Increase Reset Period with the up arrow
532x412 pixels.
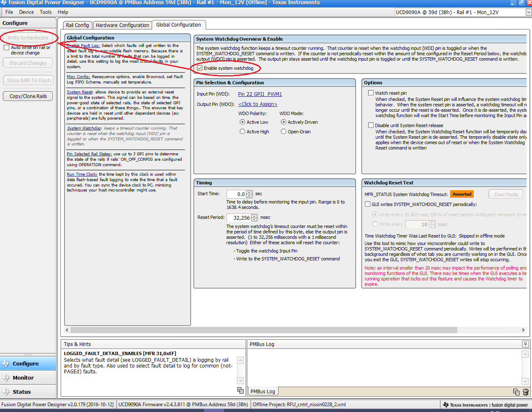254,216
